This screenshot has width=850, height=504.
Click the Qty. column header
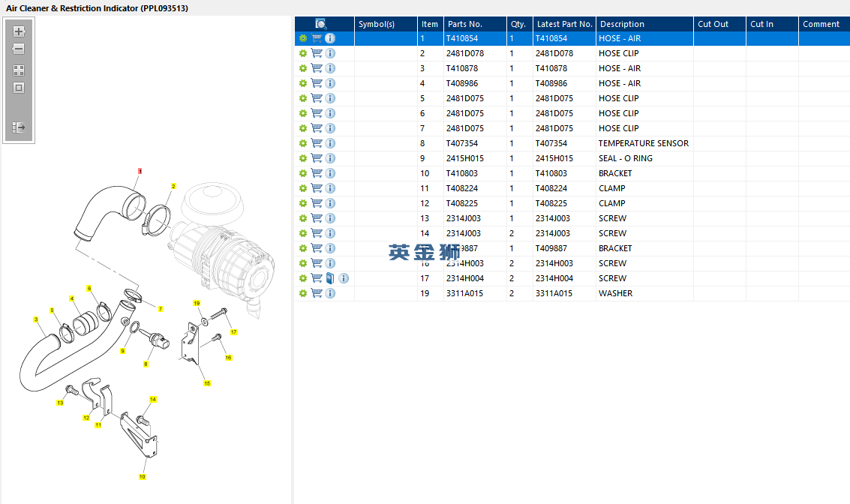520,24
